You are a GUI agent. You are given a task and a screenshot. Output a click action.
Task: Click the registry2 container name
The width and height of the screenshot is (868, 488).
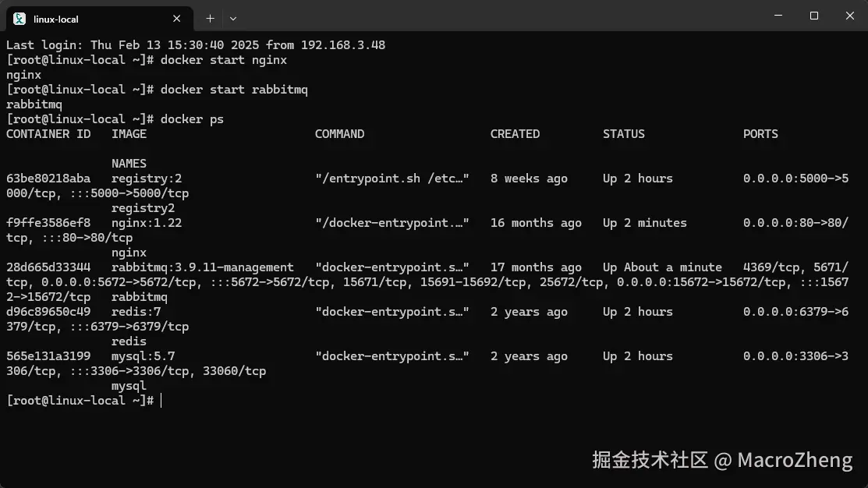tap(143, 208)
